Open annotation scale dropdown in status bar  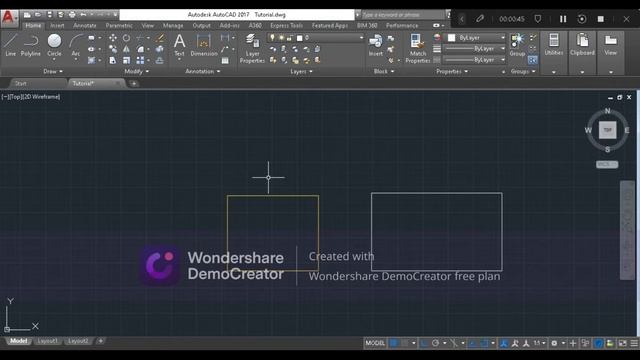click(540, 343)
